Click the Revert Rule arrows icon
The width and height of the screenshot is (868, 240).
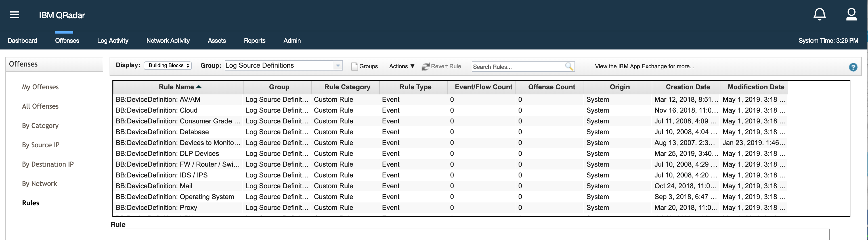[425, 67]
